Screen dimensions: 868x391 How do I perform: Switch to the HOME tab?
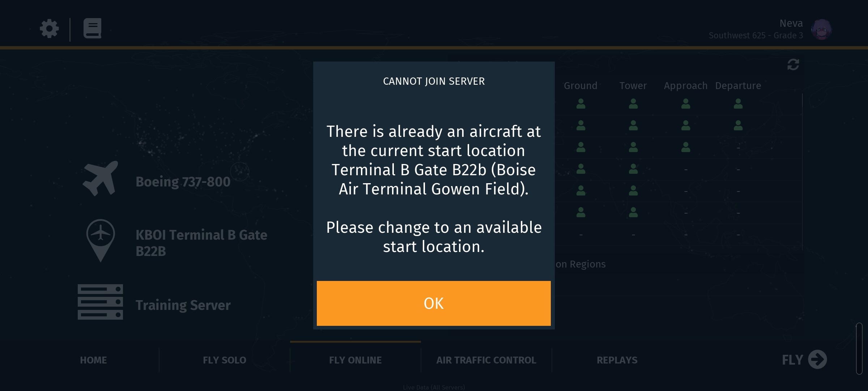tap(93, 360)
